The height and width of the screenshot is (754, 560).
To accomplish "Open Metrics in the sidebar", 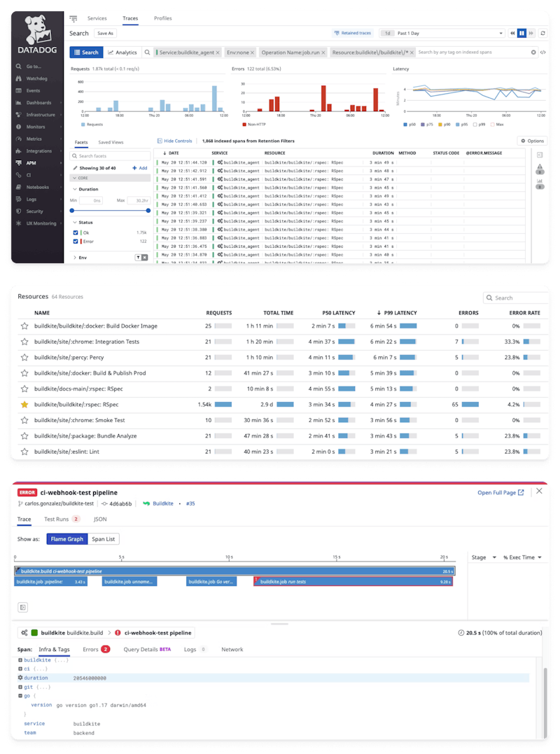I will (x=34, y=139).
